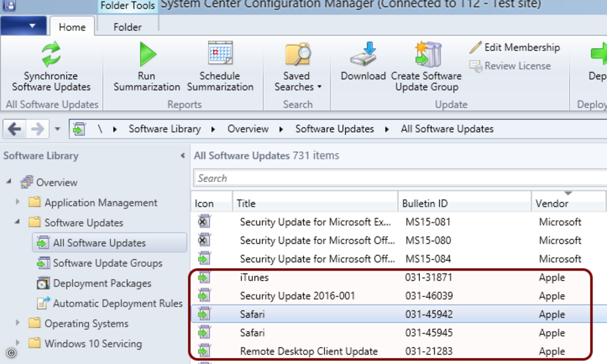Click the Synchronize Software Updates ribbon icon
Viewport: 607px width, 364px height.
pos(51,55)
